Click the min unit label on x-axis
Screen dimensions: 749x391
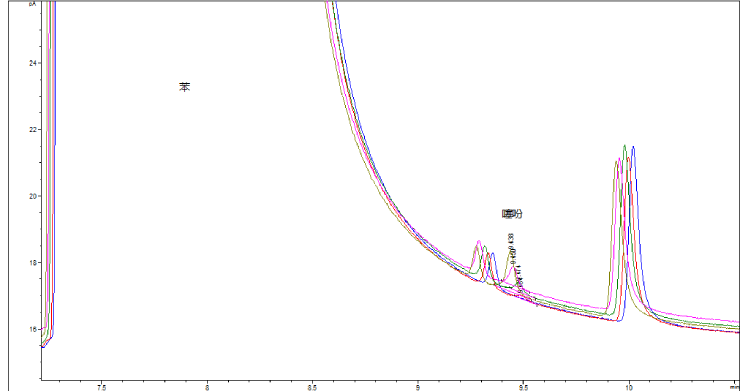coord(736,388)
